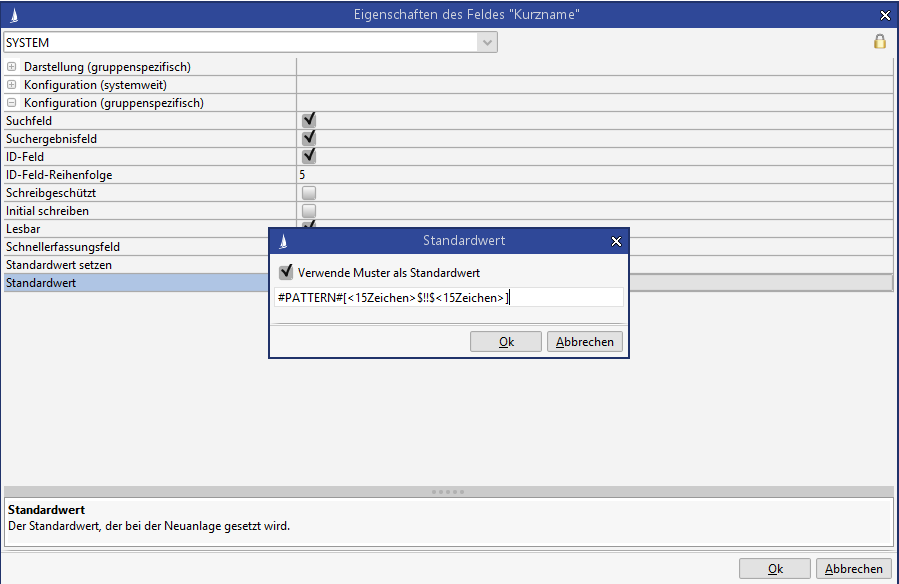This screenshot has width=899, height=584.
Task: Open the SYSTEM dropdown list
Action: 486,43
